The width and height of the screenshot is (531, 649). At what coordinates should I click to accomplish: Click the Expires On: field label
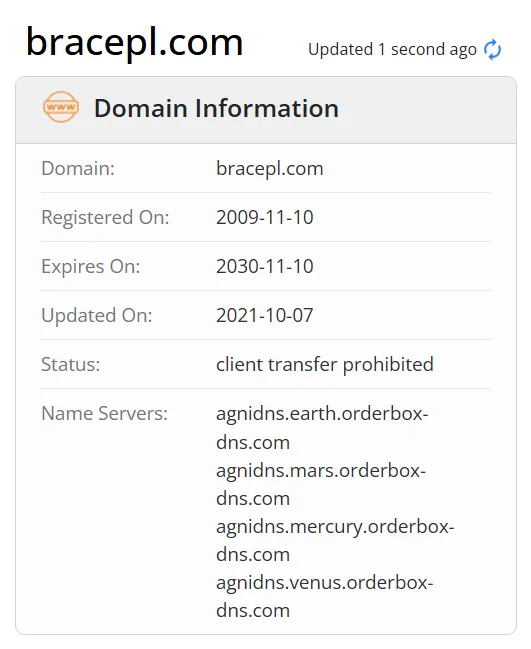coord(91,267)
